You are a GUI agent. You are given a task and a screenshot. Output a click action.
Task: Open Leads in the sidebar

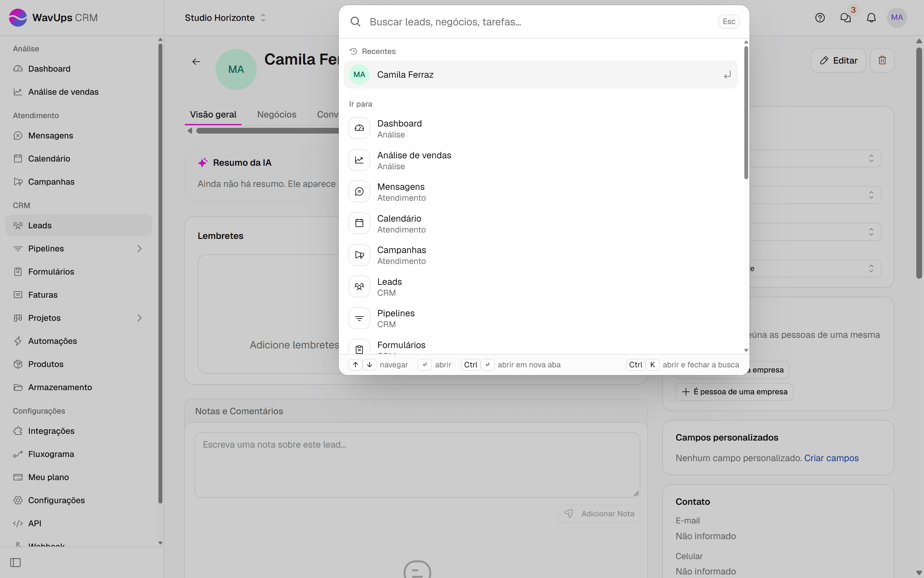tap(79, 225)
